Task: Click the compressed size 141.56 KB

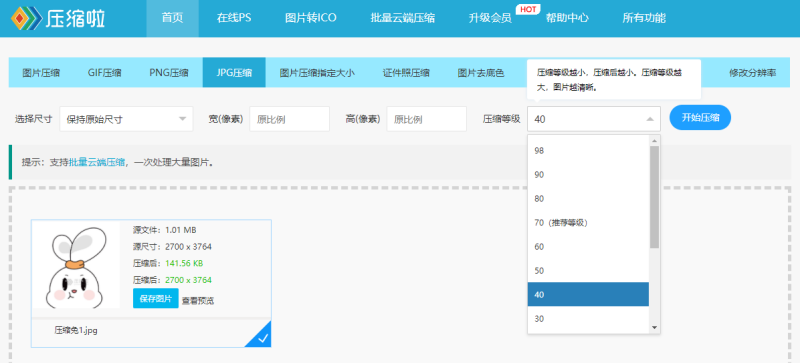Action: [184, 263]
